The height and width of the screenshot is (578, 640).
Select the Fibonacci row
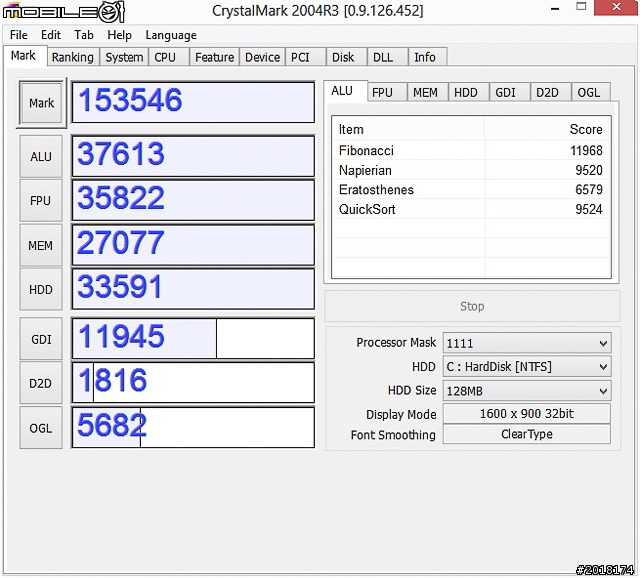tap(471, 151)
